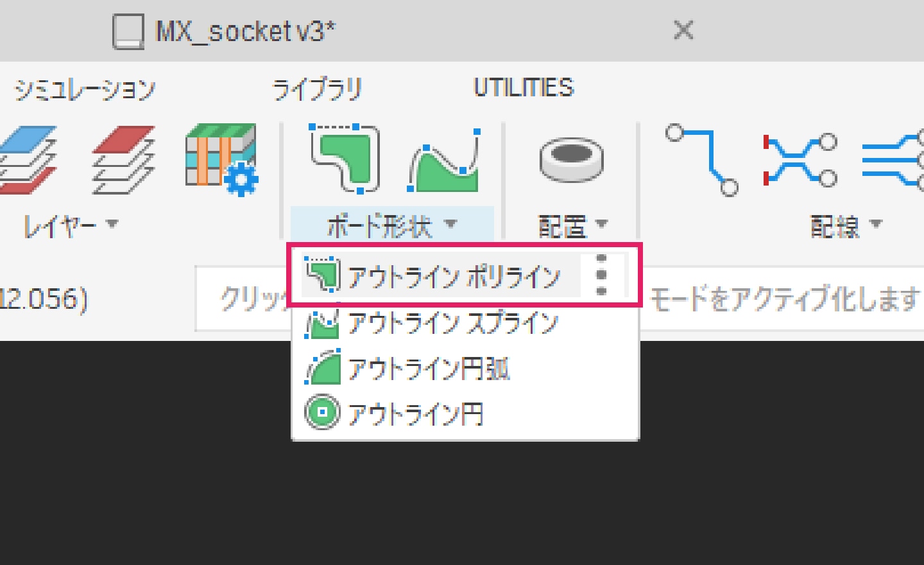This screenshot has height=565, width=924.
Task: Switch to the UTILITIES tab
Action: tap(523, 88)
